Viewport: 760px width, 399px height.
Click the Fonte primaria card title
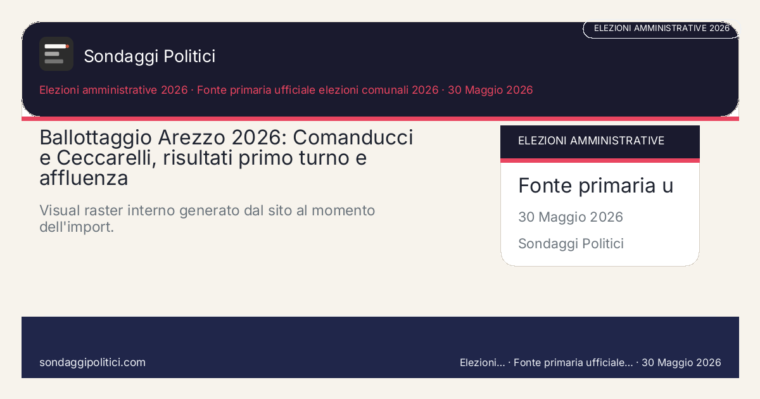pyautogui.click(x=596, y=186)
